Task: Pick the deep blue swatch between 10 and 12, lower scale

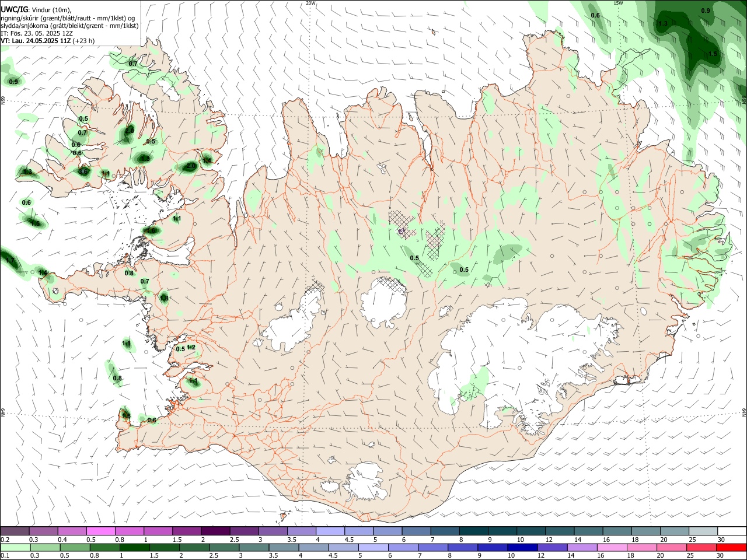Action: (522, 547)
